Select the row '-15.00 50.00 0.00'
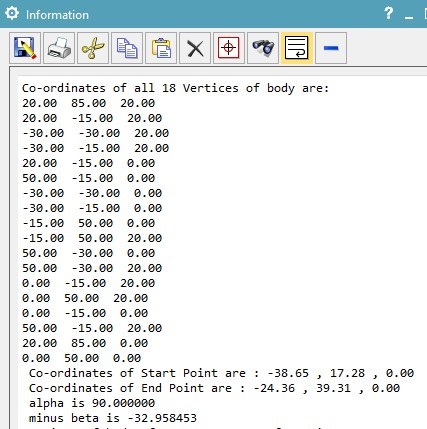This screenshot has width=427, height=429. point(89,223)
